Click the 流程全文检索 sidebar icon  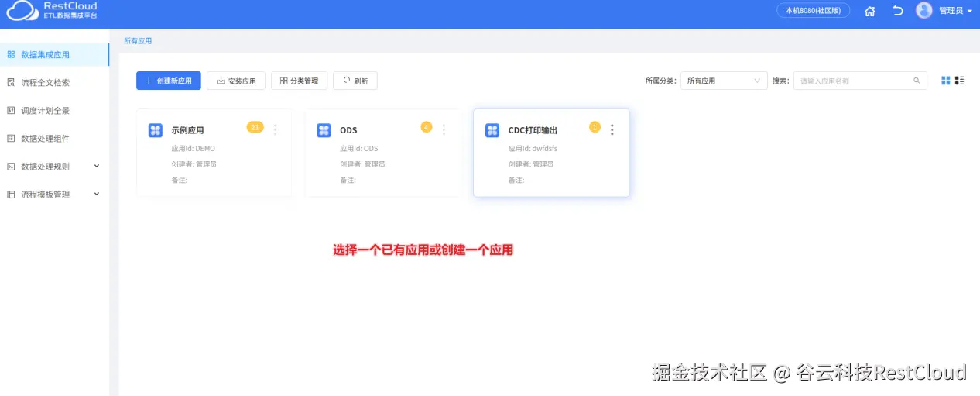click(11, 82)
